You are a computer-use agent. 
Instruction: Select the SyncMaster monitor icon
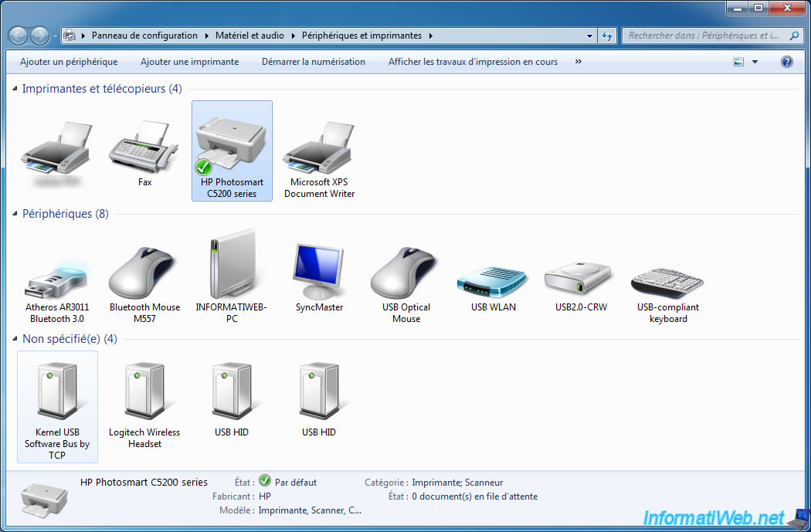click(318, 271)
